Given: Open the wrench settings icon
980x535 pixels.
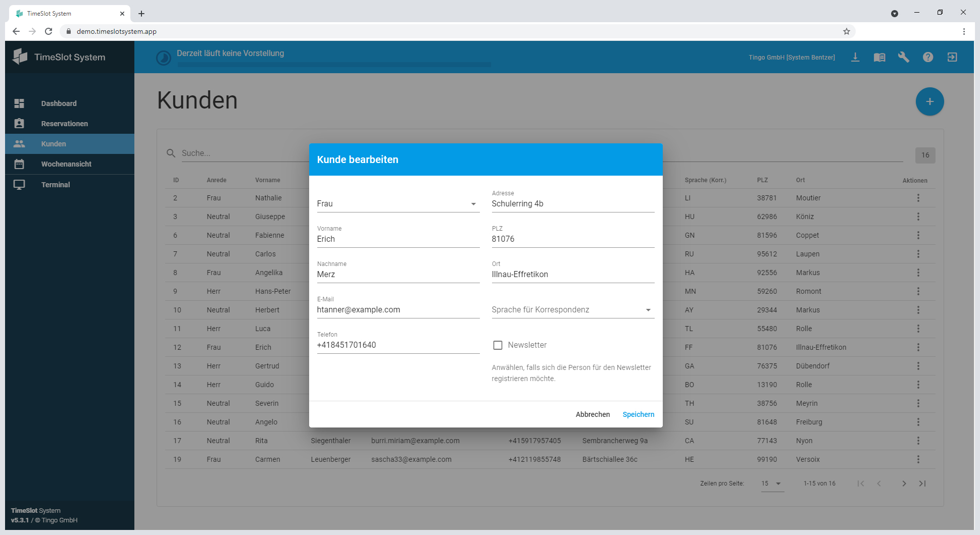Looking at the screenshot, I should [904, 57].
